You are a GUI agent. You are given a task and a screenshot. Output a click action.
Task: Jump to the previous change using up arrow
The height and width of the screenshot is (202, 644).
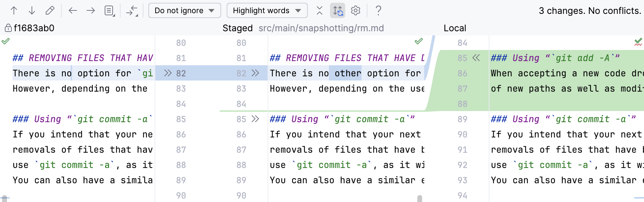pos(14,10)
